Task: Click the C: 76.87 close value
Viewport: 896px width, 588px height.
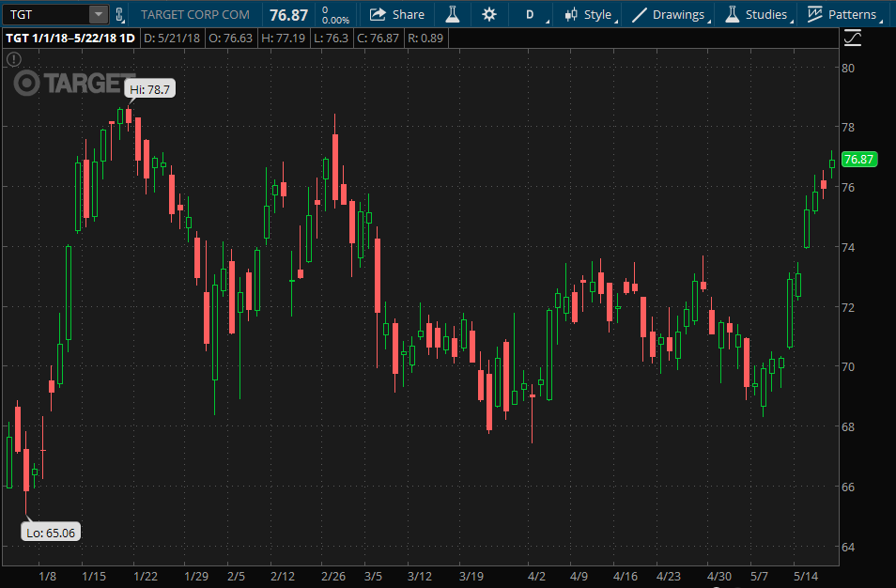Action: coord(378,39)
